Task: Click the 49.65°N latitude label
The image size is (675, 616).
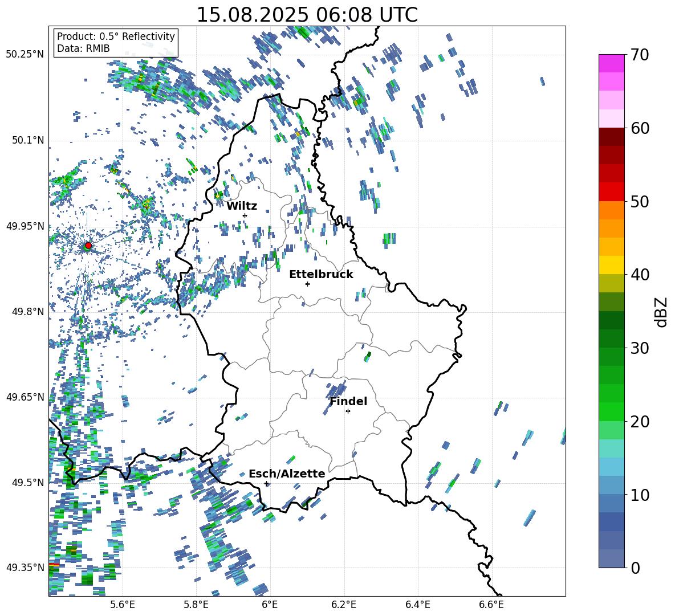Action: tap(25, 397)
